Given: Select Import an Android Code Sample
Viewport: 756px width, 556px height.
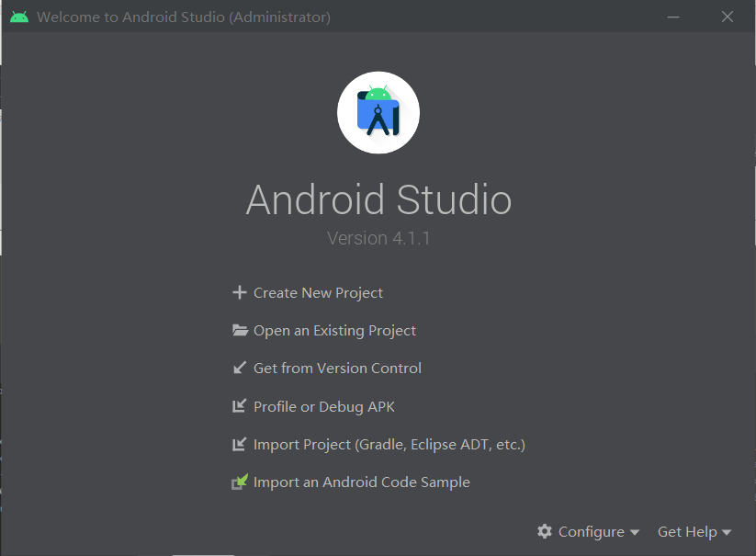Looking at the screenshot, I should pyautogui.click(x=362, y=482).
